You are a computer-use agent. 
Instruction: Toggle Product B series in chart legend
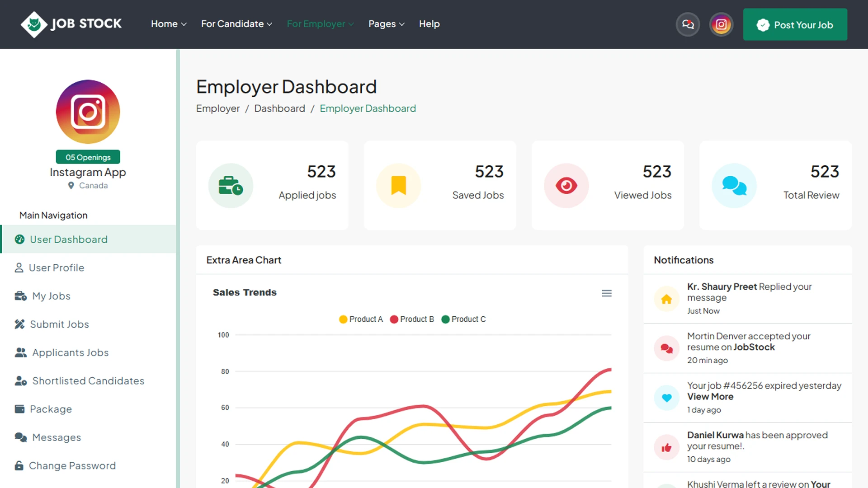[411, 319]
